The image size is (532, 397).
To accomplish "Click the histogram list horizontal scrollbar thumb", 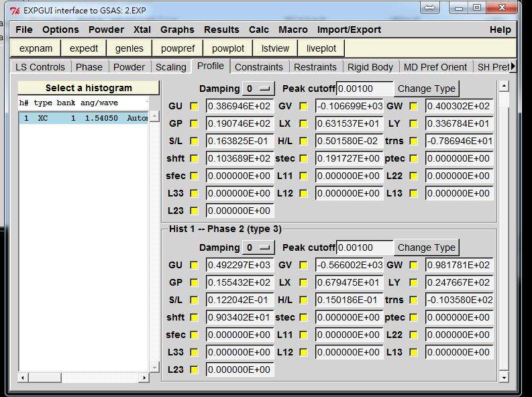I will pyautogui.click(x=45, y=378).
